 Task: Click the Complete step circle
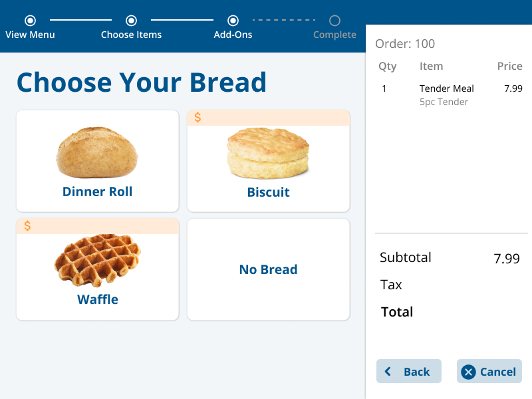[334, 21]
